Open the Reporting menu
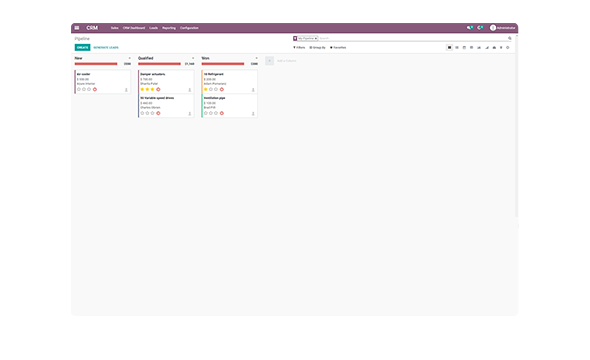Image resolution: width=590 pixels, height=360 pixels. point(169,28)
